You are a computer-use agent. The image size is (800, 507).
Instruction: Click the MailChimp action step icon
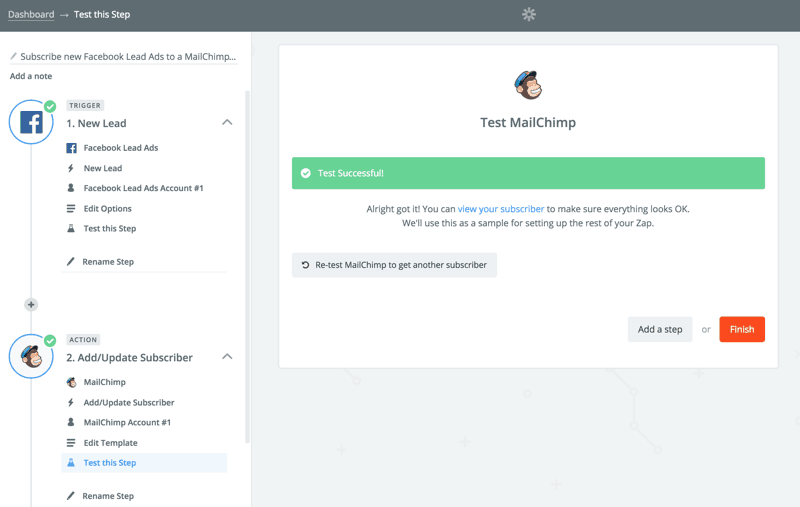[x=31, y=356]
